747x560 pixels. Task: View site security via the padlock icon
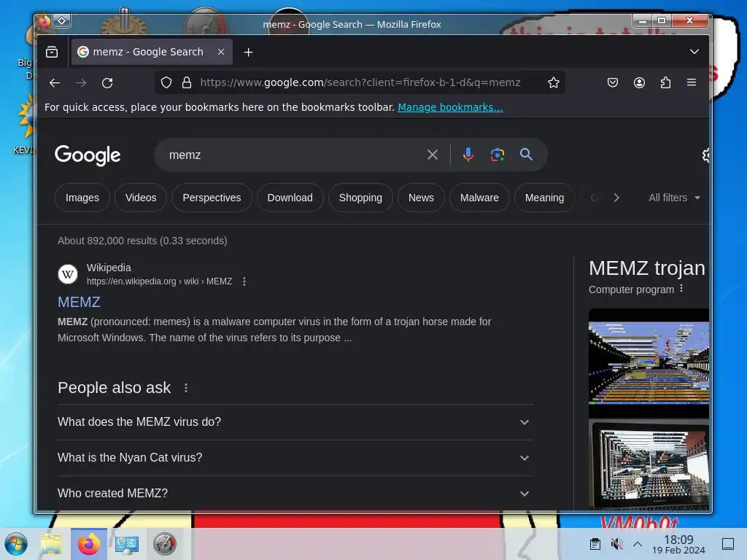(187, 83)
